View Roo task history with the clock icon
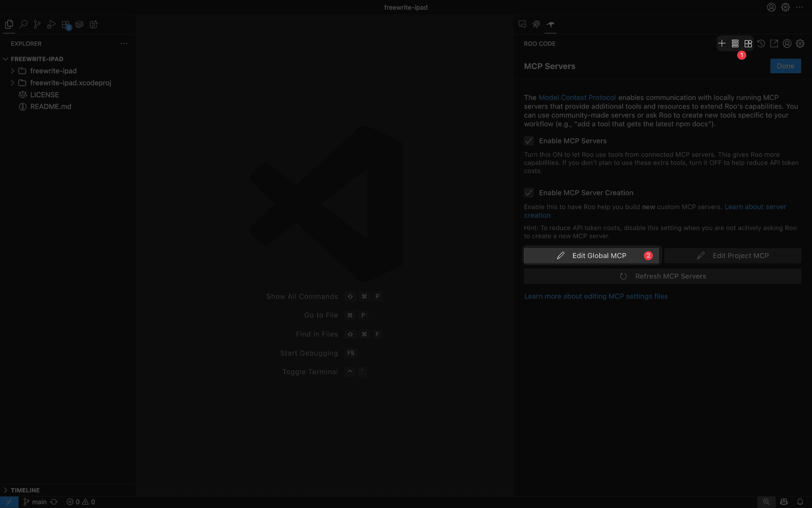 point(761,43)
